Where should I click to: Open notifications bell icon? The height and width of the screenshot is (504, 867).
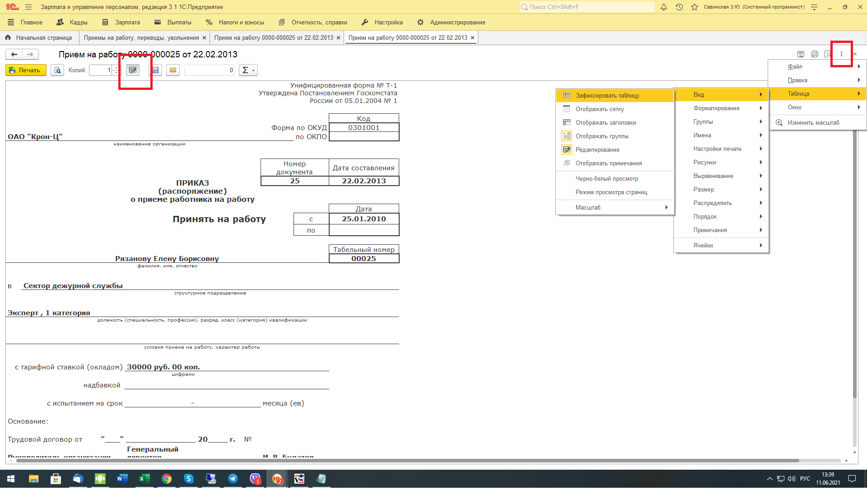pos(664,7)
